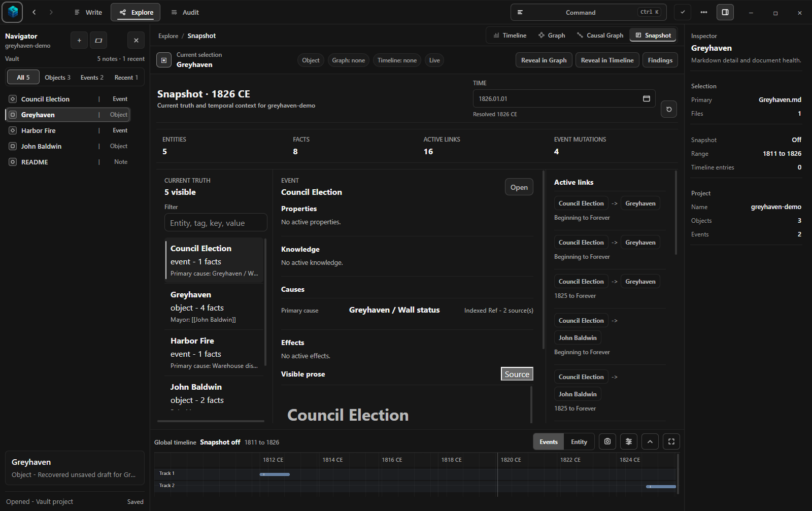This screenshot has width=812, height=511.
Task: Click the Greyhaven / Wall status primary cause
Action: pyautogui.click(x=394, y=310)
